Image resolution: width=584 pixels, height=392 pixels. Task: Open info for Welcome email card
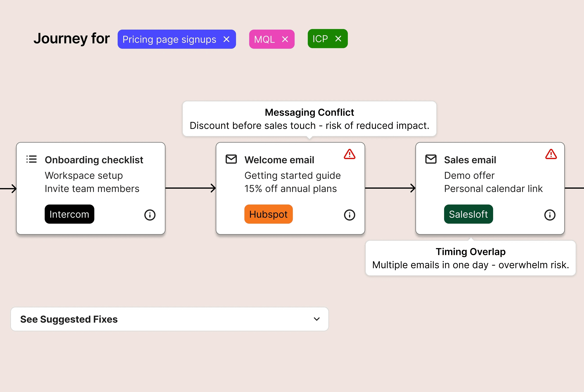pos(349,215)
